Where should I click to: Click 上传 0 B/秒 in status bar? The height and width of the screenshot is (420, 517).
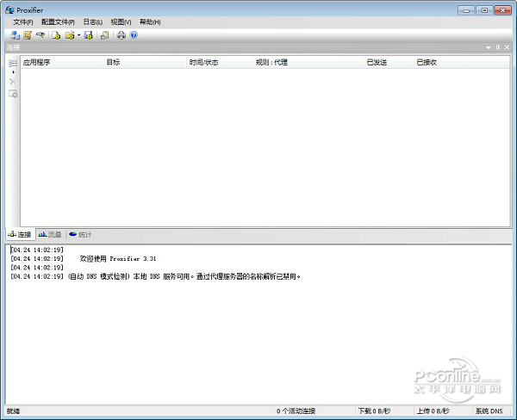point(433,411)
